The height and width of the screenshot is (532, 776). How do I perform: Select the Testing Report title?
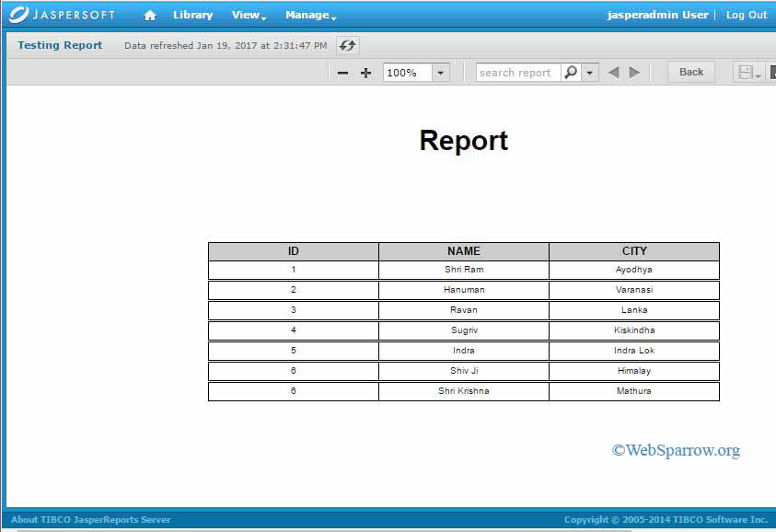(58, 44)
